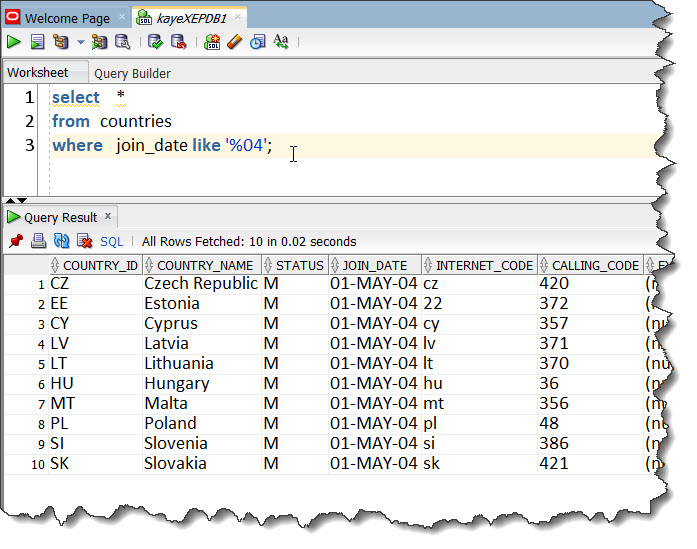Click calling code cell '372'

pos(590,304)
